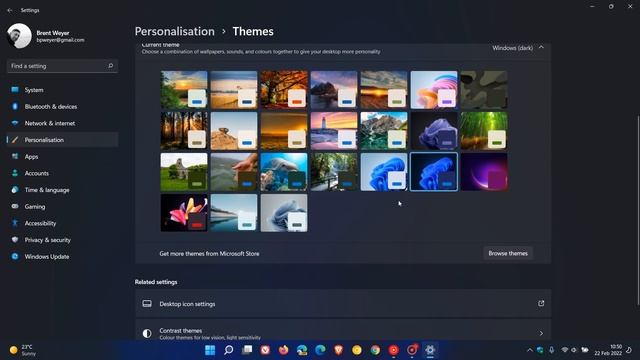The height and width of the screenshot is (360, 640).
Task: Go back with the Settings back arrow
Action: [x=10, y=10]
